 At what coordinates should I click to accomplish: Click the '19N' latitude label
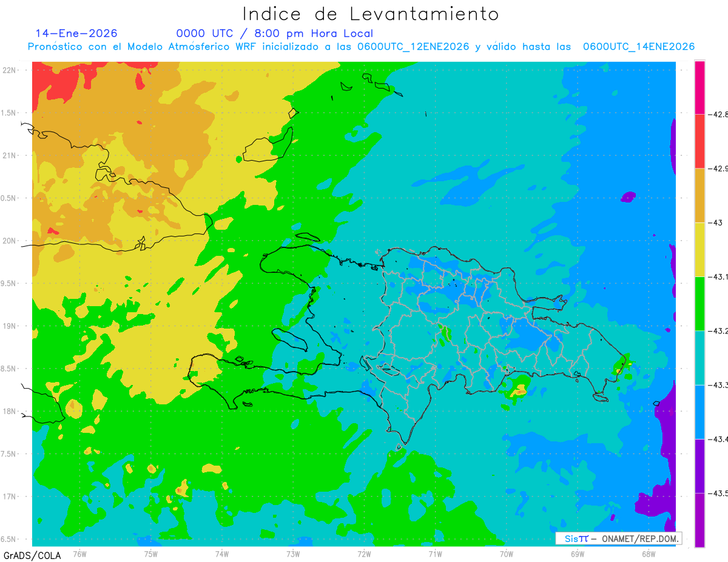click(x=10, y=326)
